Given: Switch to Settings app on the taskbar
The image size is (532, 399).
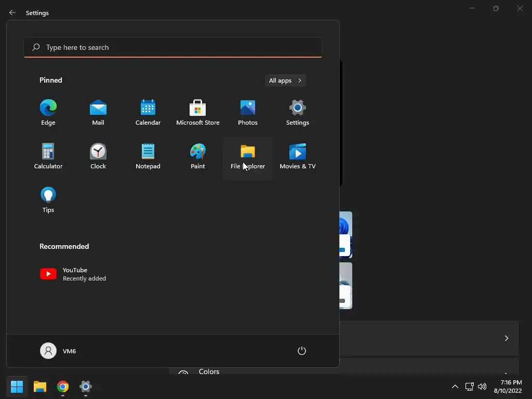Looking at the screenshot, I should [86, 387].
